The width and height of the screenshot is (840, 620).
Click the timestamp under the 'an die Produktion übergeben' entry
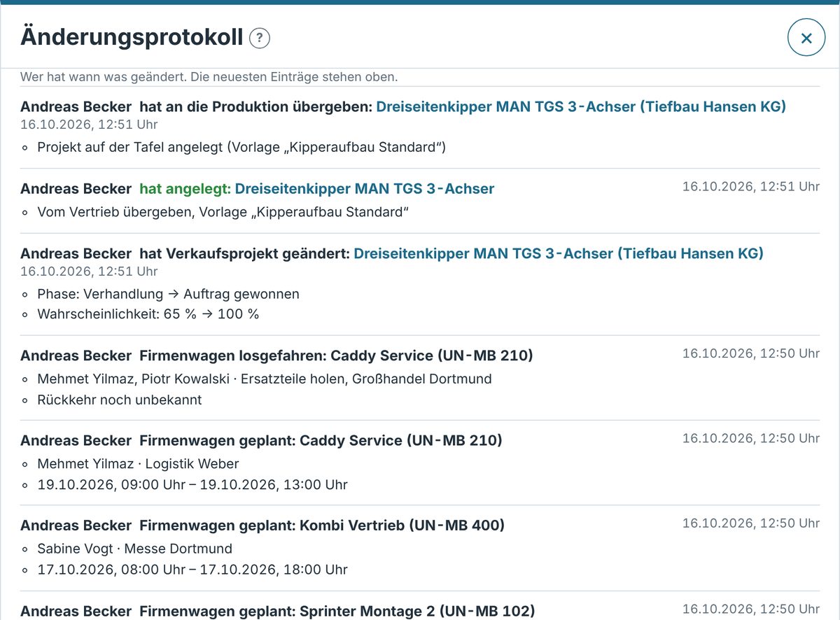89,125
